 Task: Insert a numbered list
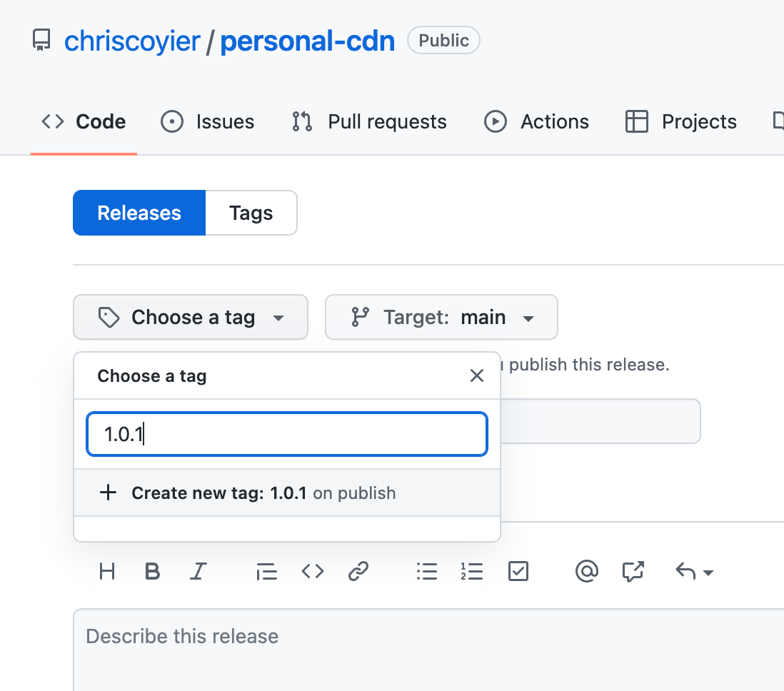pos(472,571)
